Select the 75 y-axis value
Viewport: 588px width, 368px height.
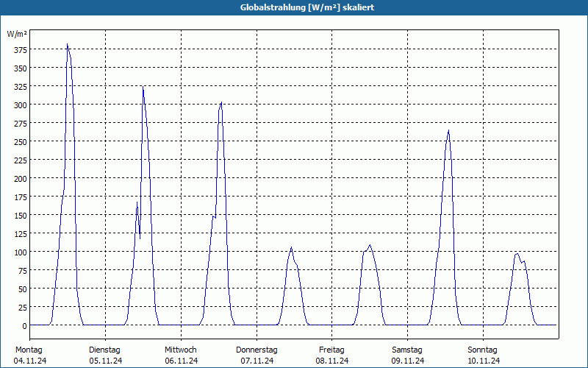point(23,271)
